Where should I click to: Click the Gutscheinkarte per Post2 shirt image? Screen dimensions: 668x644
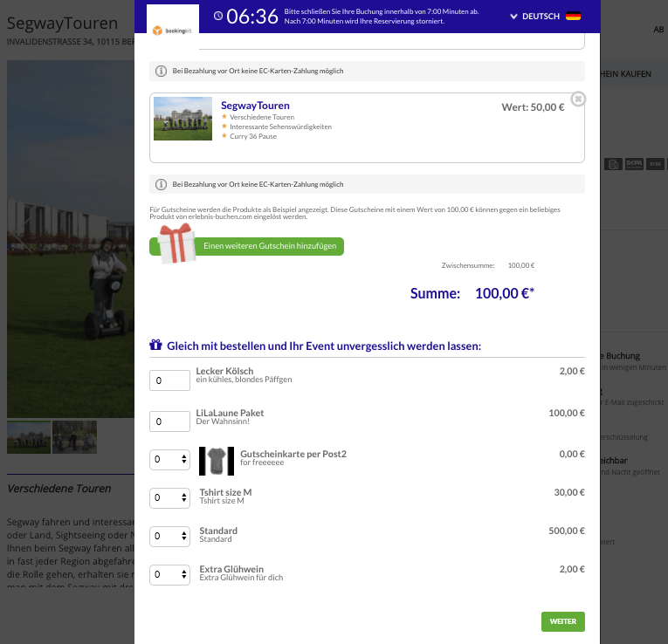pyautogui.click(x=217, y=461)
